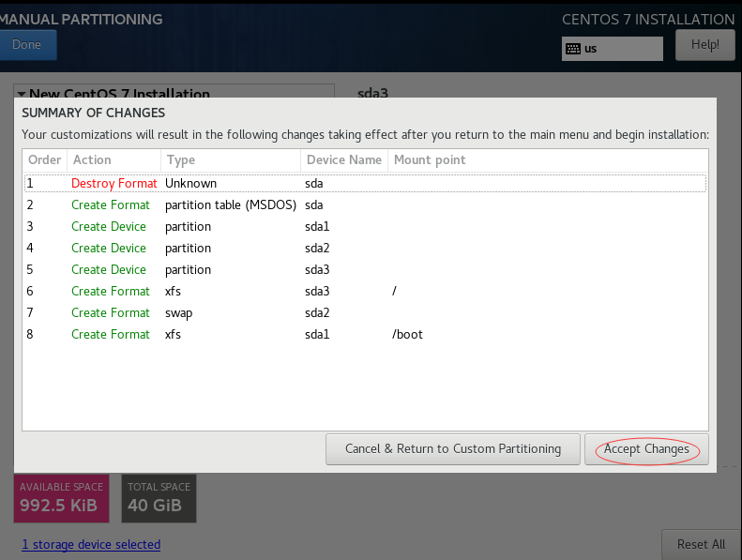The height and width of the screenshot is (560, 742).
Task: Sort by the Action column header
Action: coord(114,160)
